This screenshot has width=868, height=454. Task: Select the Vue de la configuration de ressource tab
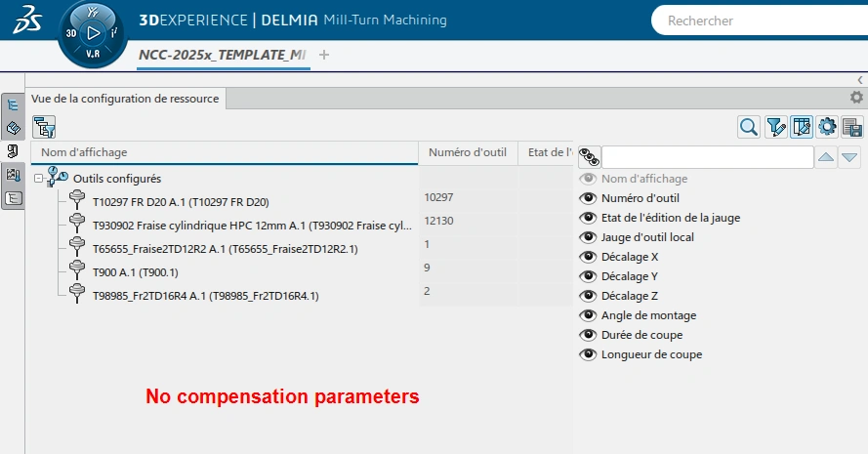(x=127, y=98)
